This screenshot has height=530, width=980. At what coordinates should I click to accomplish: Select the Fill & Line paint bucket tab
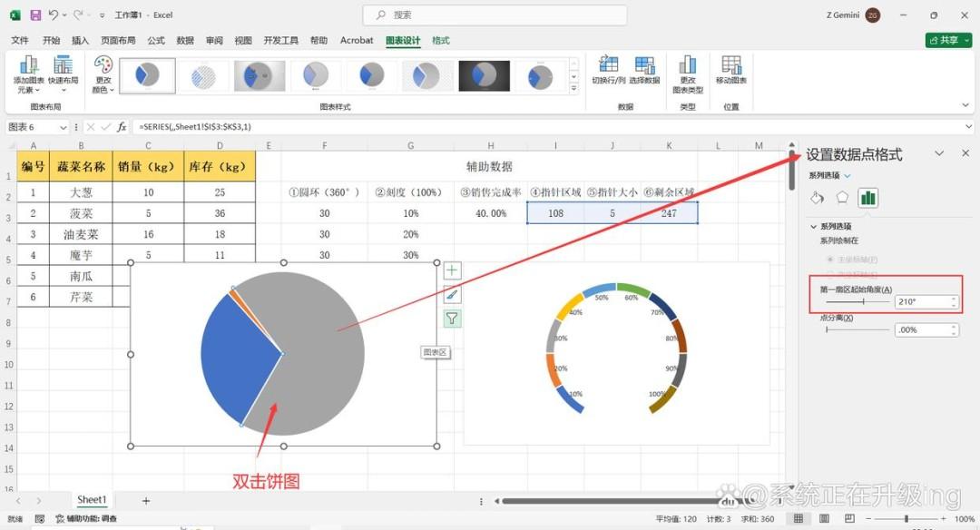[817, 198]
